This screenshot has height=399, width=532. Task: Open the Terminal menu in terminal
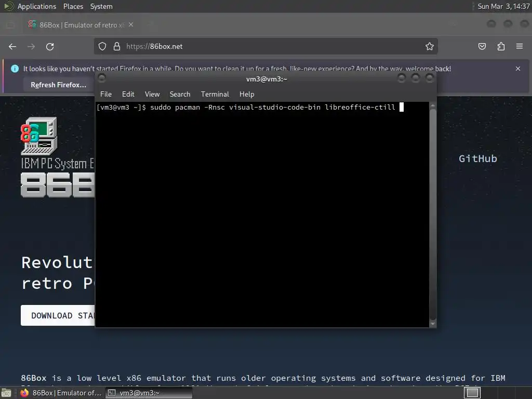pos(215,94)
